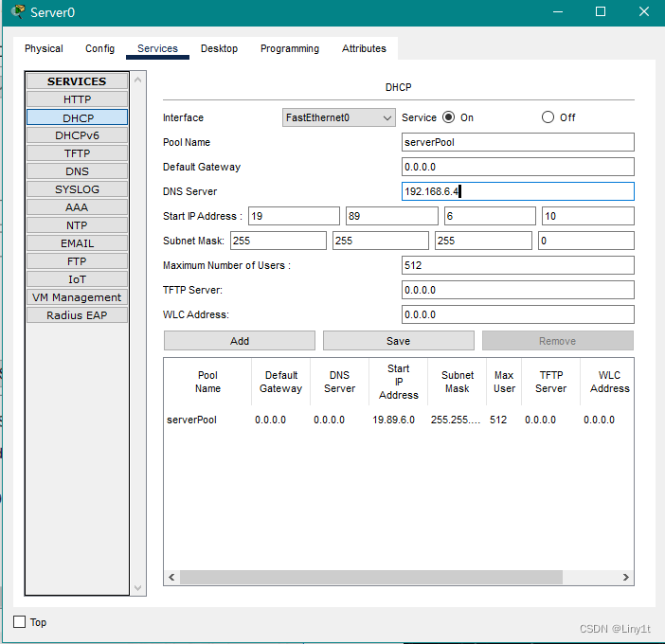Click first Subnet Mask octet field
Image resolution: width=665 pixels, height=644 pixels.
click(x=279, y=241)
